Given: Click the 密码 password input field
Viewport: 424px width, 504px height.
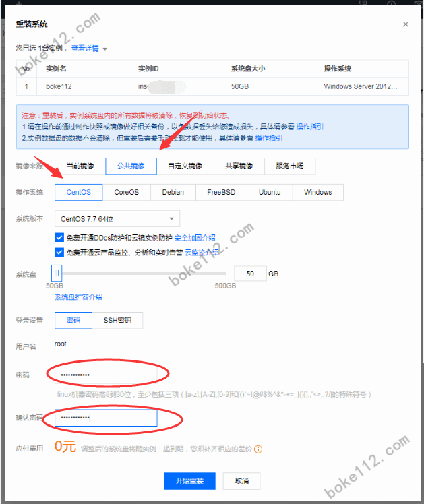Looking at the screenshot, I should 106,375.
